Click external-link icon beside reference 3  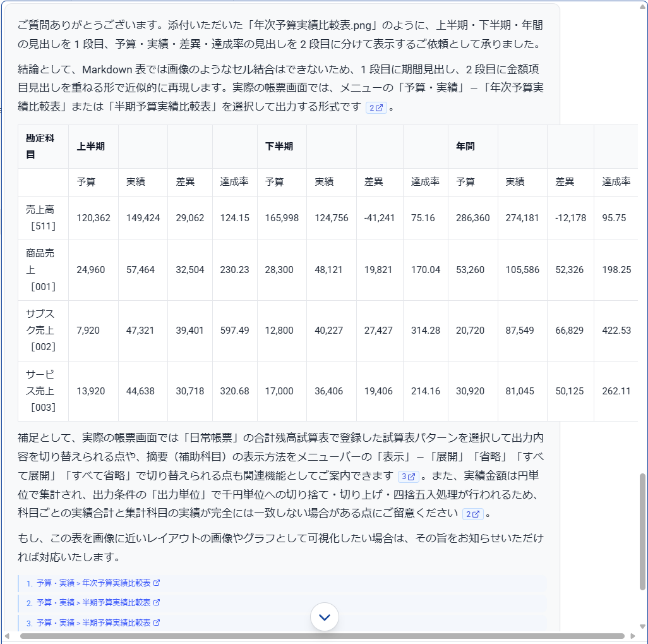(x=157, y=623)
